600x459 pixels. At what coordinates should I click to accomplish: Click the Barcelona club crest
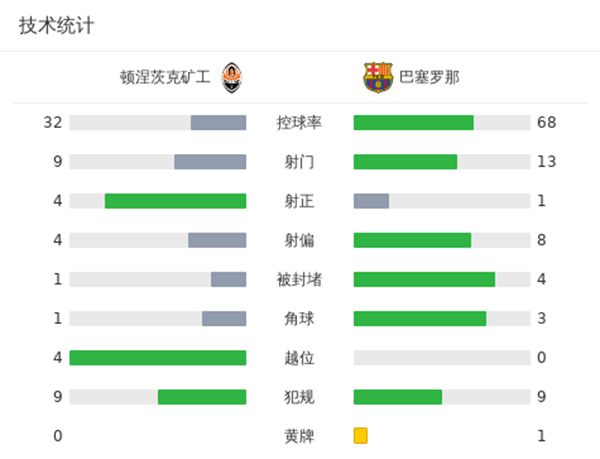click(378, 77)
